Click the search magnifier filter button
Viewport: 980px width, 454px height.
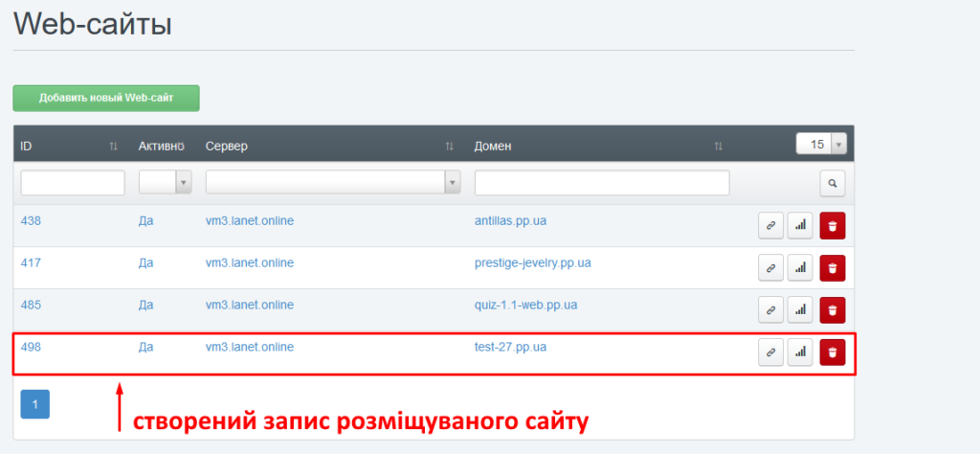click(832, 183)
